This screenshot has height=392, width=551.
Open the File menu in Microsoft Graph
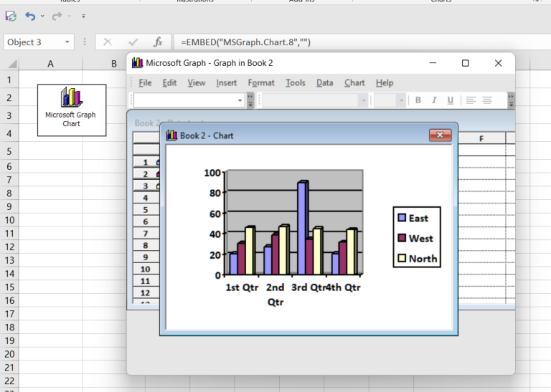coord(145,83)
